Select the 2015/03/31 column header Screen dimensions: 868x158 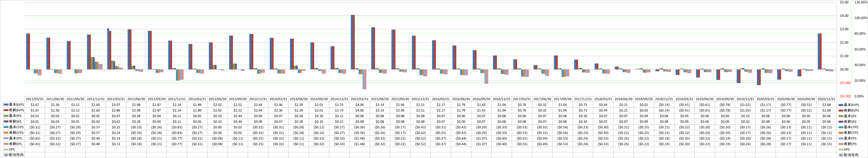pos(360,99)
